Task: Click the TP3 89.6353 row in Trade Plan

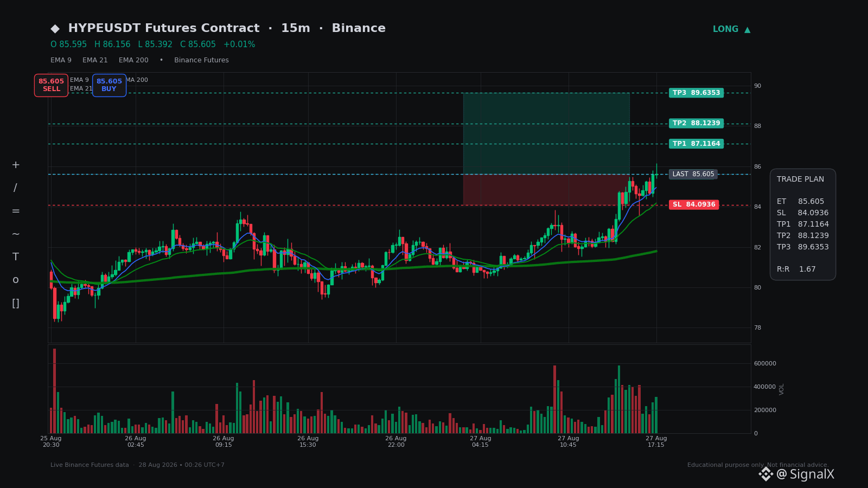Action: (803, 247)
